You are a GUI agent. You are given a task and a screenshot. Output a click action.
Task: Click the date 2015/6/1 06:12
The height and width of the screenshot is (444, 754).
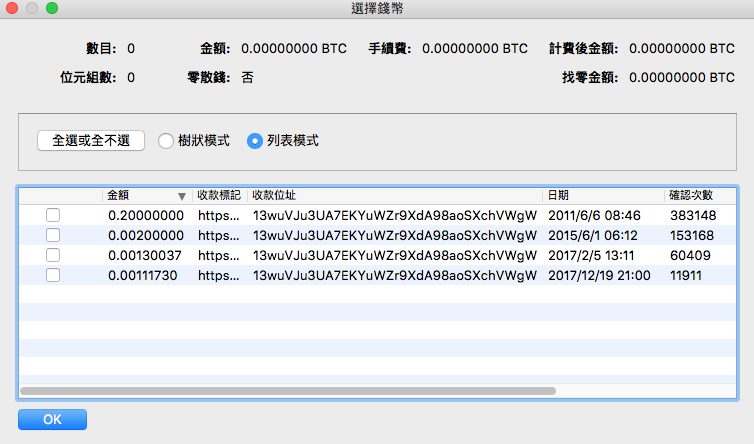593,236
